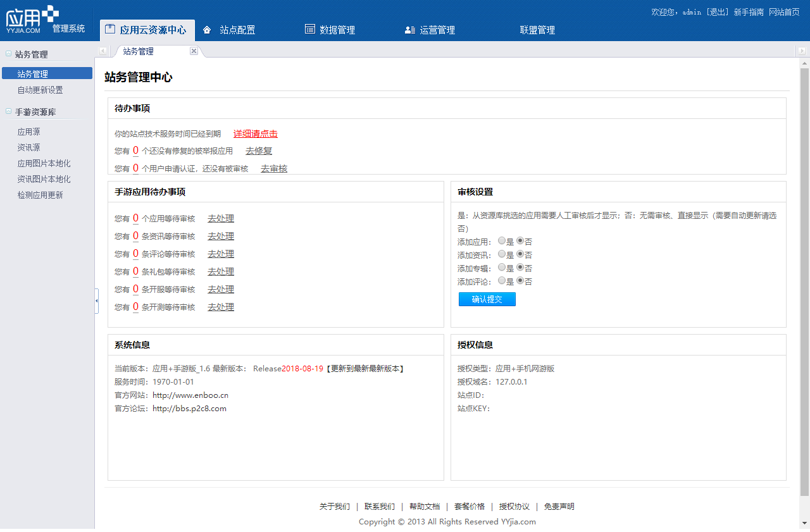This screenshot has height=532, width=810.
Task: Click the table icon beside 数据管理
Action: (x=309, y=29)
